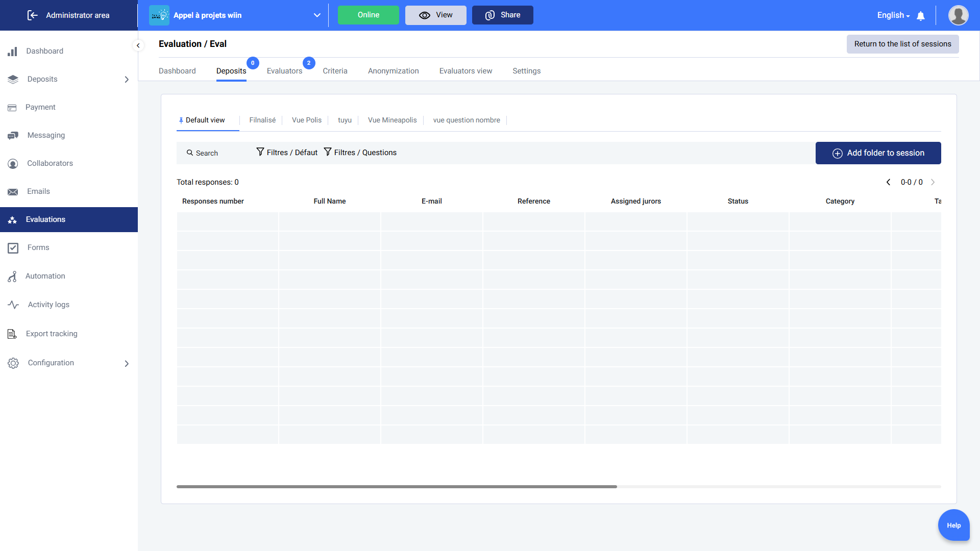Click the Activity logs sidebar icon
980x551 pixels.
click(13, 305)
